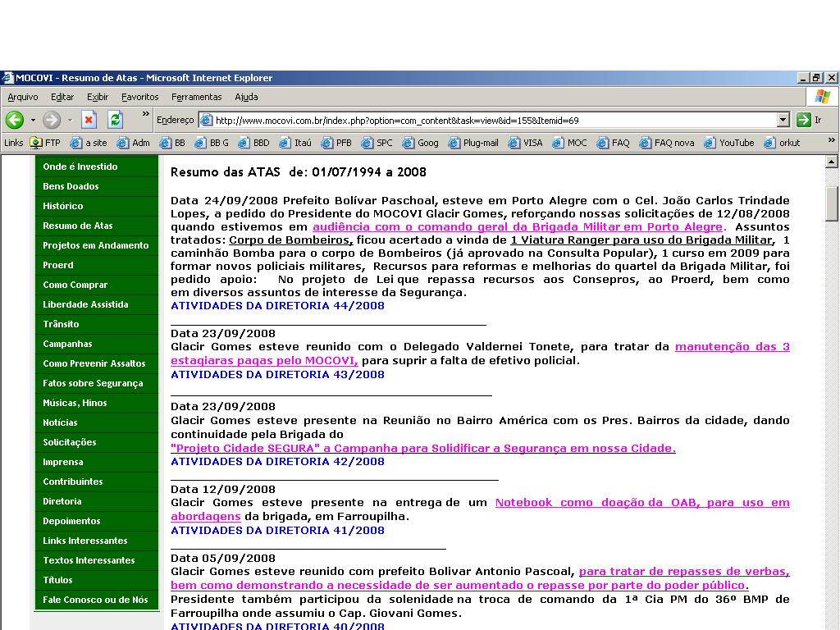Click 'ATIVIDADES DA DIRETORIA 41/2008' text

[277, 531]
